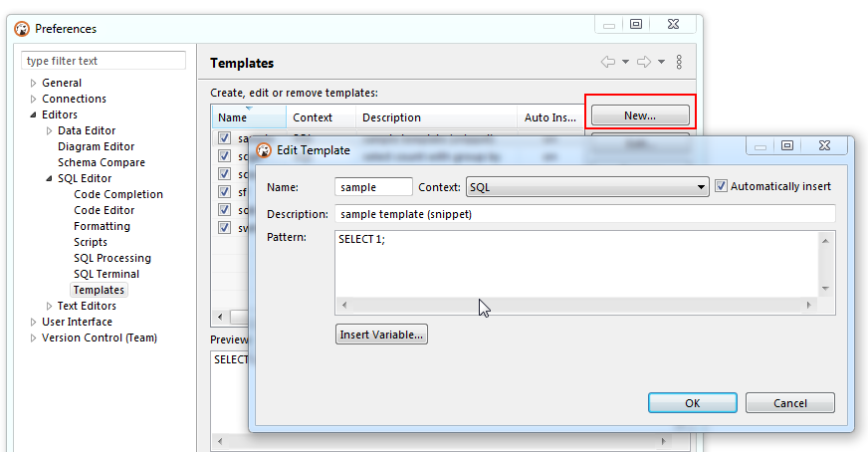Toggle the checkbox of template starting 'sv'
The image size is (868, 452).
point(224,227)
